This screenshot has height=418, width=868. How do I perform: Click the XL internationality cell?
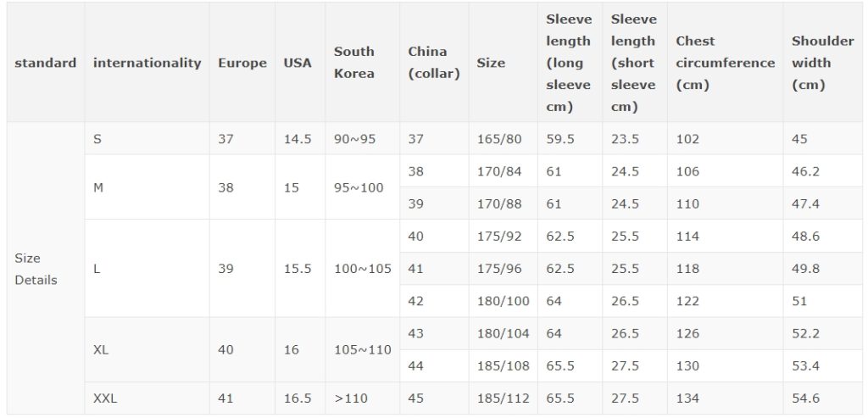coord(147,350)
